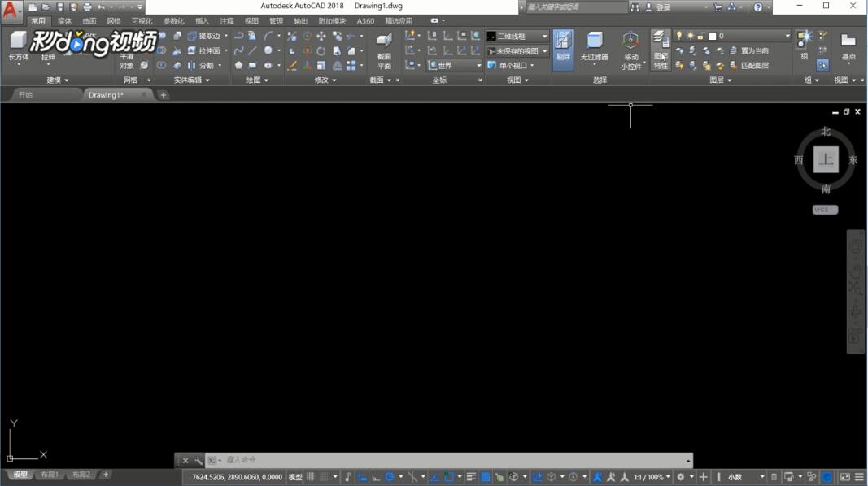Select the Polygon draw tool
Image resolution: width=868 pixels, height=486 pixels.
click(x=238, y=65)
